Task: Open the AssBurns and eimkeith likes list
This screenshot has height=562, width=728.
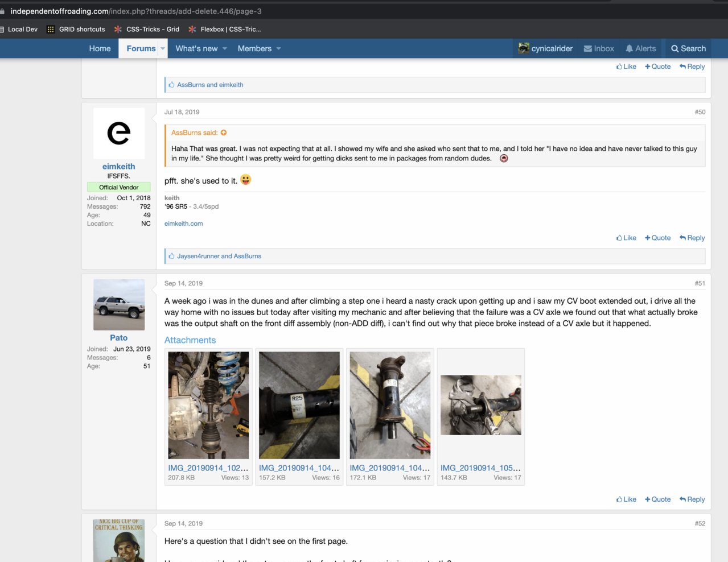Action: 210,85
